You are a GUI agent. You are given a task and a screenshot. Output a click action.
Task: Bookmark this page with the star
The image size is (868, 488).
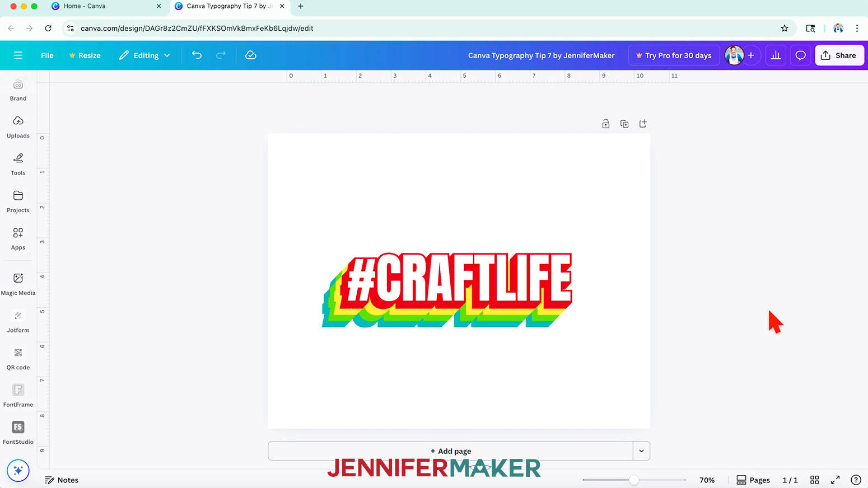coord(785,28)
